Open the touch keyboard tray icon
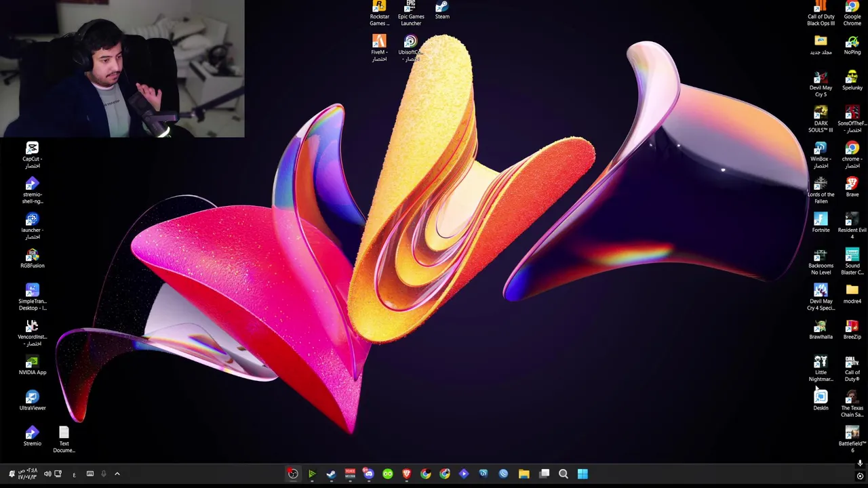This screenshot has height=488, width=868. [x=90, y=474]
